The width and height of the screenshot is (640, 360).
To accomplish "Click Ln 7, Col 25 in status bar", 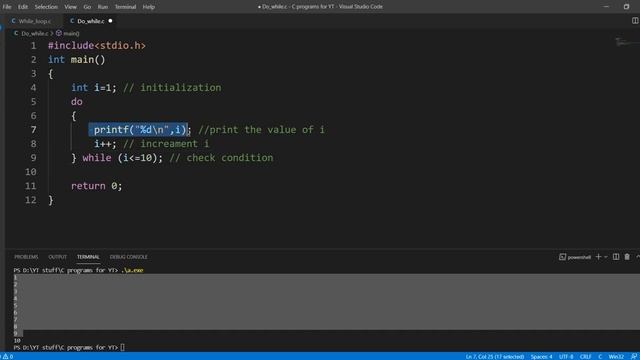I will click(x=495, y=357).
